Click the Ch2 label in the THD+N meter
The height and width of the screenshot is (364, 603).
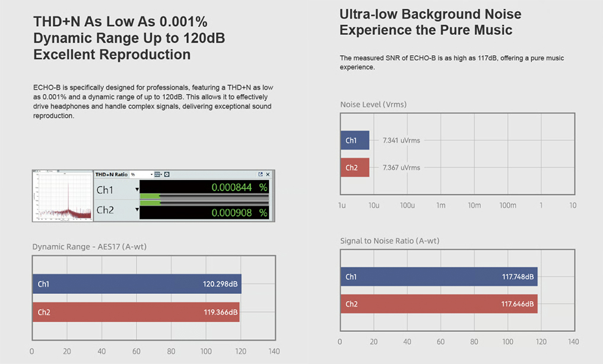tap(105, 210)
